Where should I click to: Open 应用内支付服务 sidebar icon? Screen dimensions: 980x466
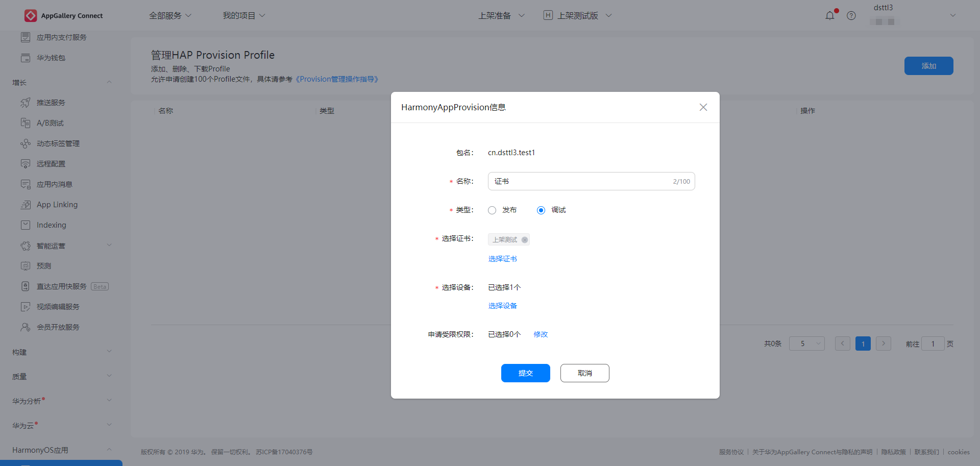pos(26,37)
